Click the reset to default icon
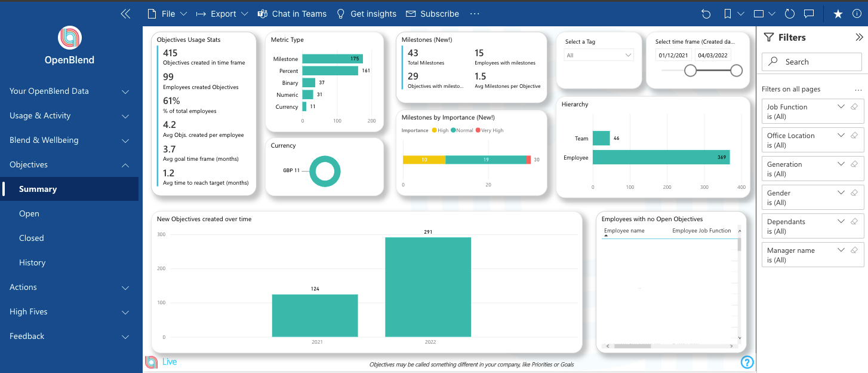This screenshot has height=373, width=868. click(x=706, y=14)
